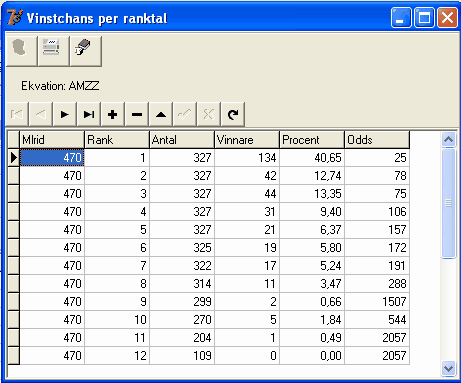The width and height of the screenshot is (461, 383).
Task: Click the Antal cell 325
Action: point(182,247)
